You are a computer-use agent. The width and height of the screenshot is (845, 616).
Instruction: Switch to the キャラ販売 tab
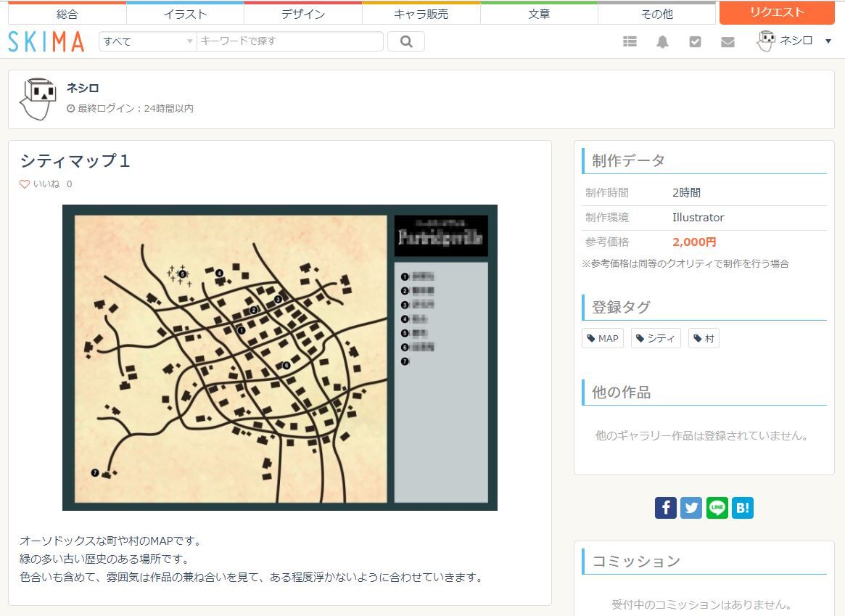pos(421,12)
